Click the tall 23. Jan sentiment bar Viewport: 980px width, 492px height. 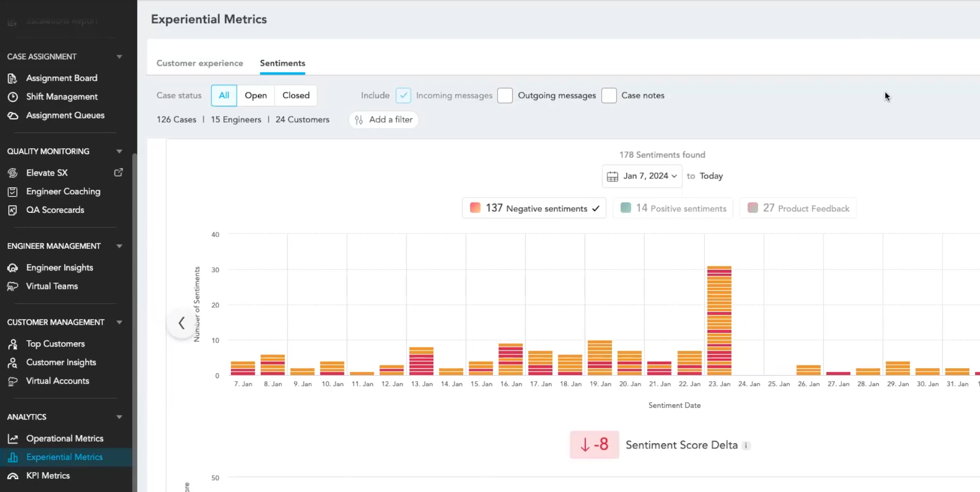point(719,321)
